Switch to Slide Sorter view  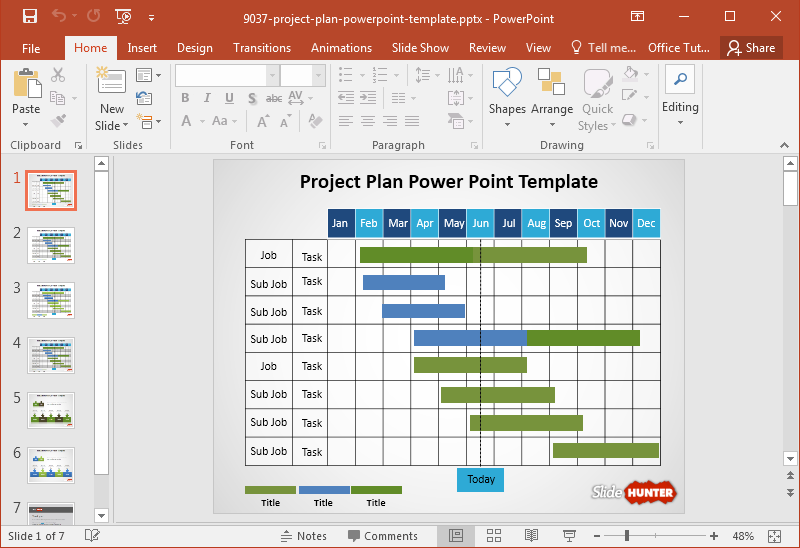[x=494, y=536]
